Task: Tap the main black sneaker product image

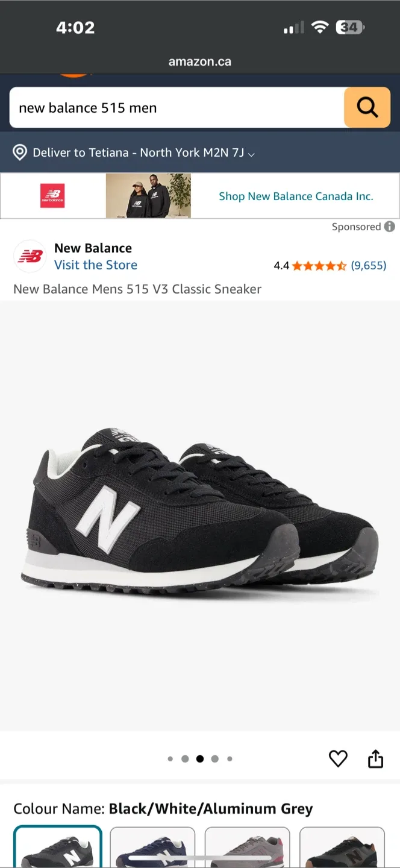Action: [x=200, y=515]
